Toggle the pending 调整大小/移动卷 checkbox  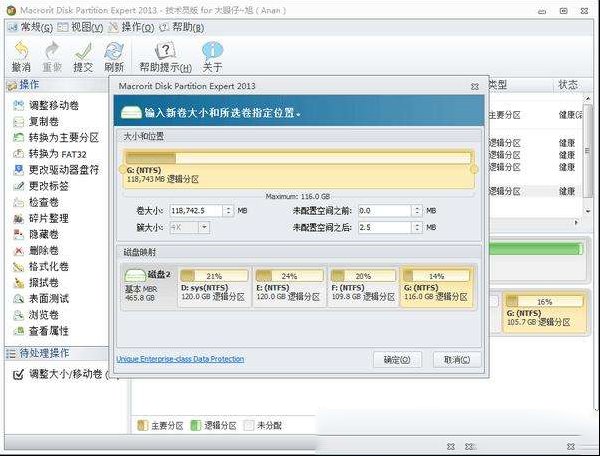[18, 374]
